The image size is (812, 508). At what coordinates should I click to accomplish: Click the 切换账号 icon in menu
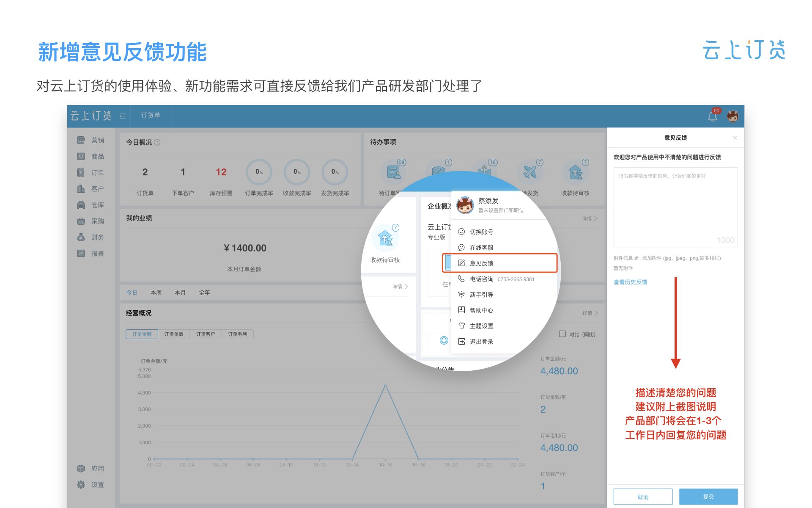[461, 232]
